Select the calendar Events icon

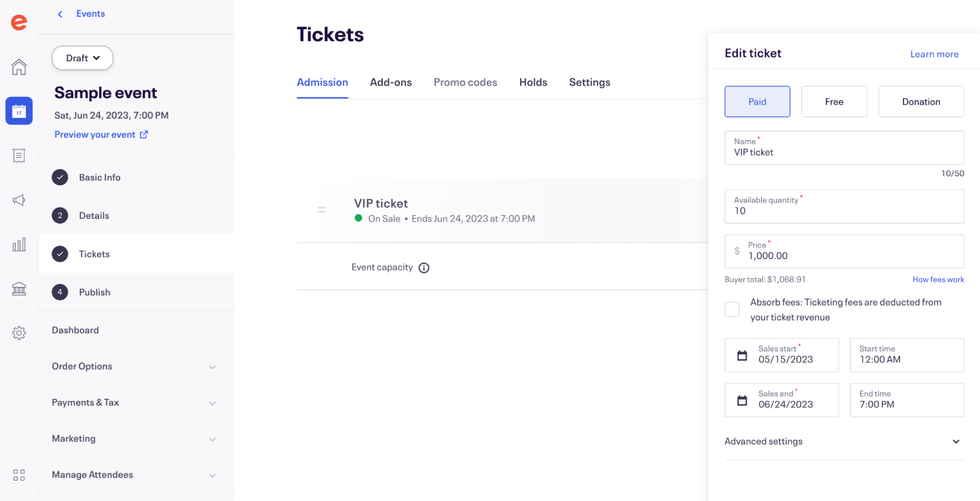19,111
